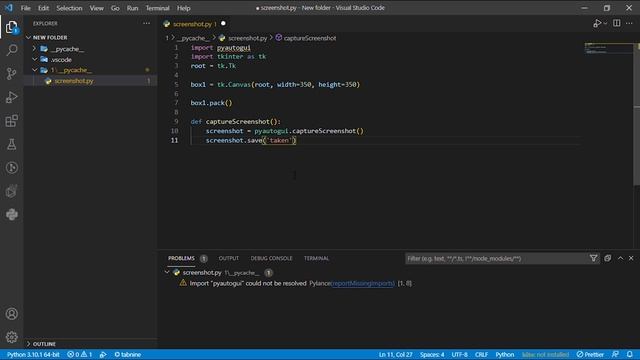Open the Explorer view in activity bar

(x=11, y=27)
